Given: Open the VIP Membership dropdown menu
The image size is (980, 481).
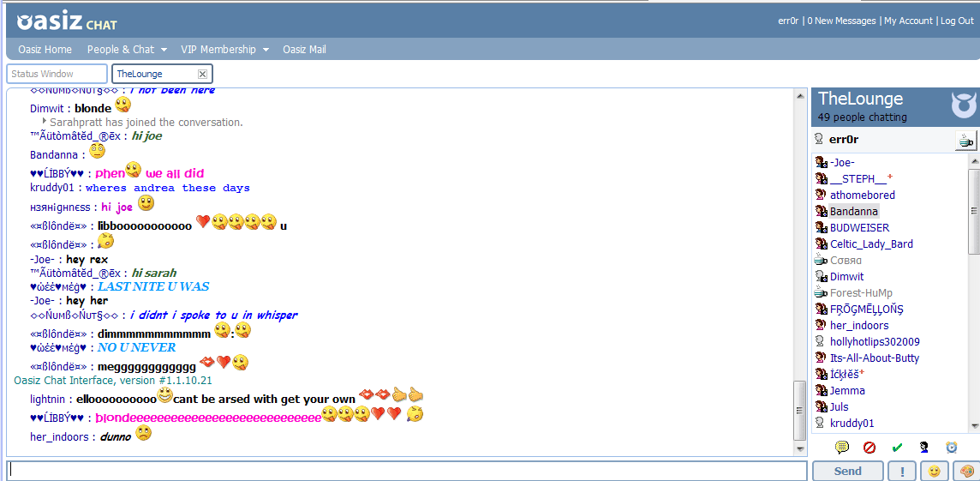Looking at the screenshot, I should [225, 50].
